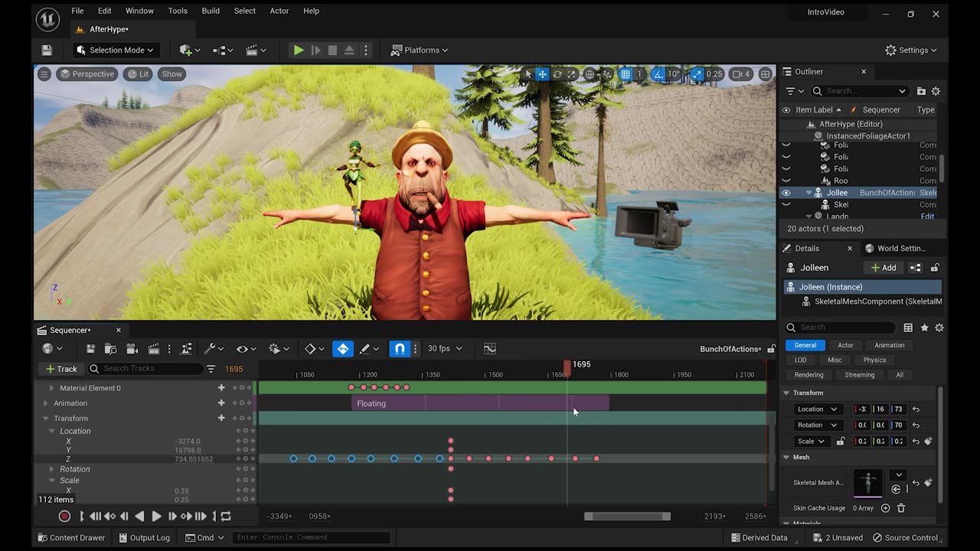
Task: Open the Output Log
Action: [143, 538]
